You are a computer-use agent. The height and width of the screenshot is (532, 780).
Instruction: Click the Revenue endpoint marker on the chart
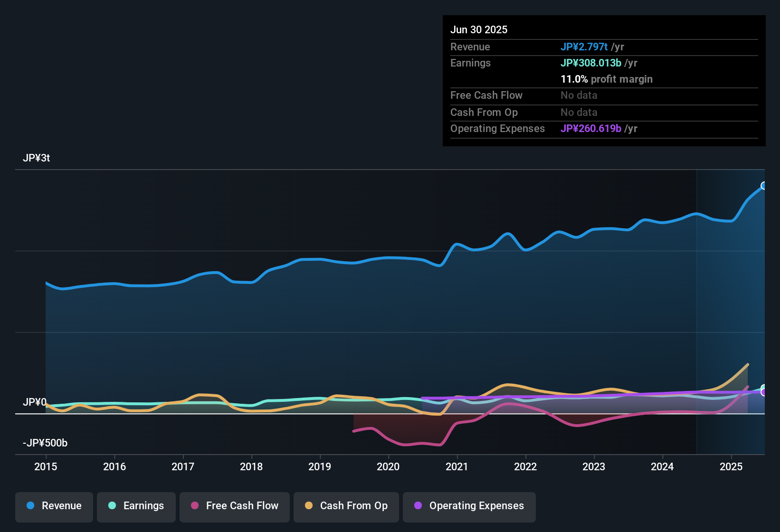click(x=764, y=186)
